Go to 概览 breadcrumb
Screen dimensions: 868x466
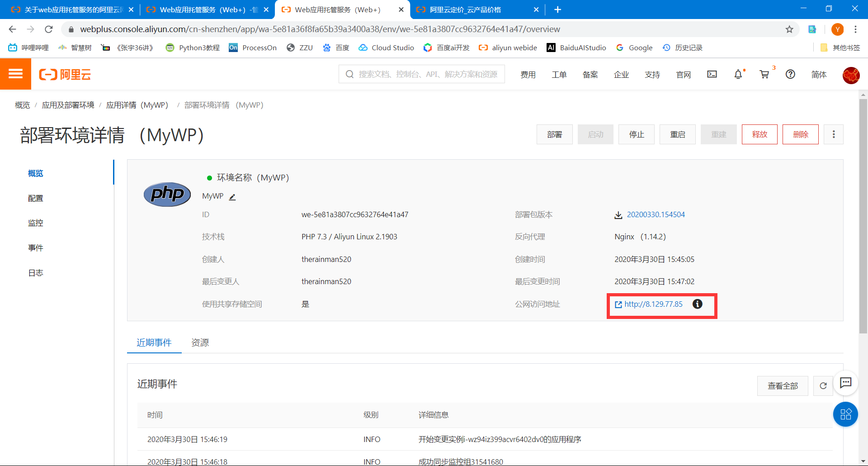[x=22, y=105]
